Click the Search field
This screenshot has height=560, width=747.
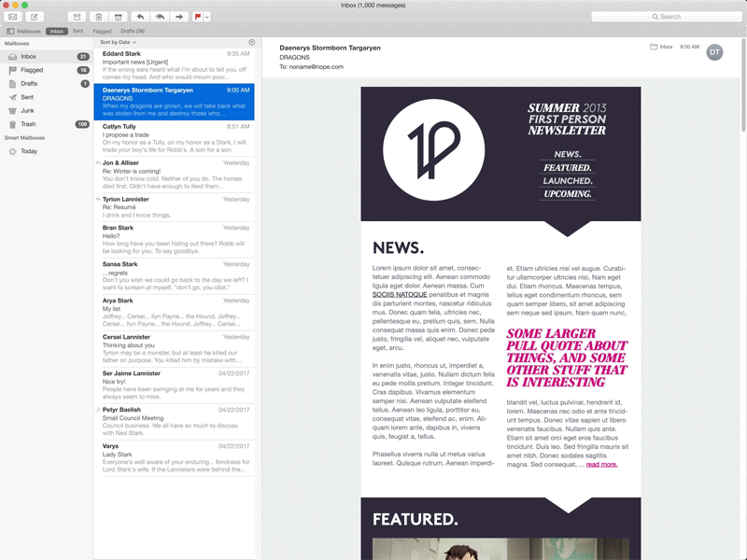click(667, 17)
